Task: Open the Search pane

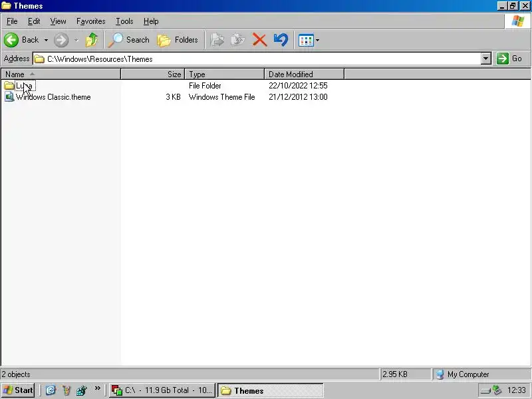Action: tap(129, 40)
